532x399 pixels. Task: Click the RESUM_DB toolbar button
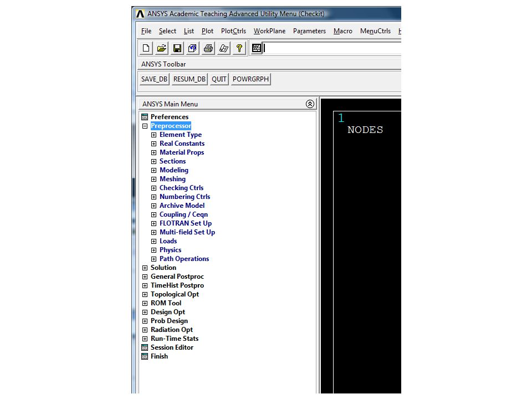(190, 79)
